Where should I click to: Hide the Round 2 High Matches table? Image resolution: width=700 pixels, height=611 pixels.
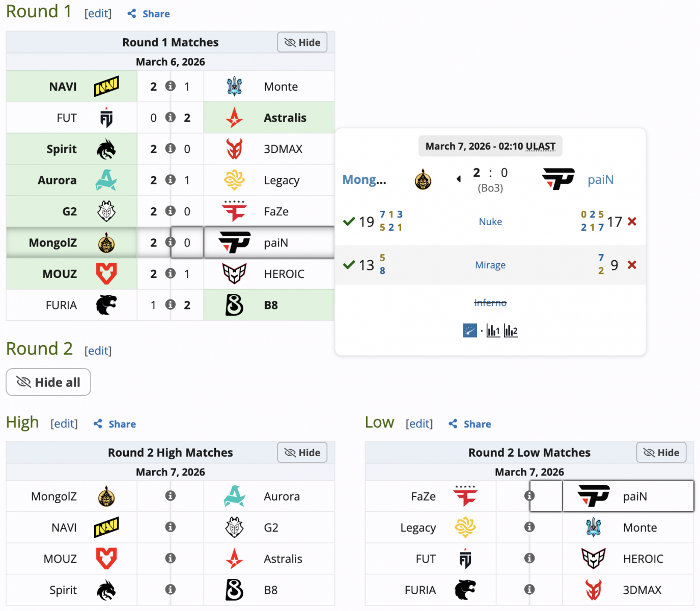302,453
